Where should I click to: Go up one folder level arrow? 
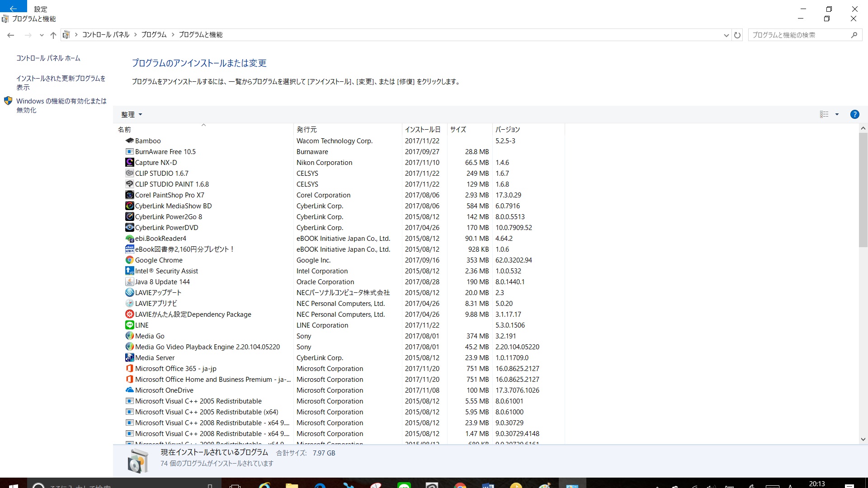coord(53,35)
